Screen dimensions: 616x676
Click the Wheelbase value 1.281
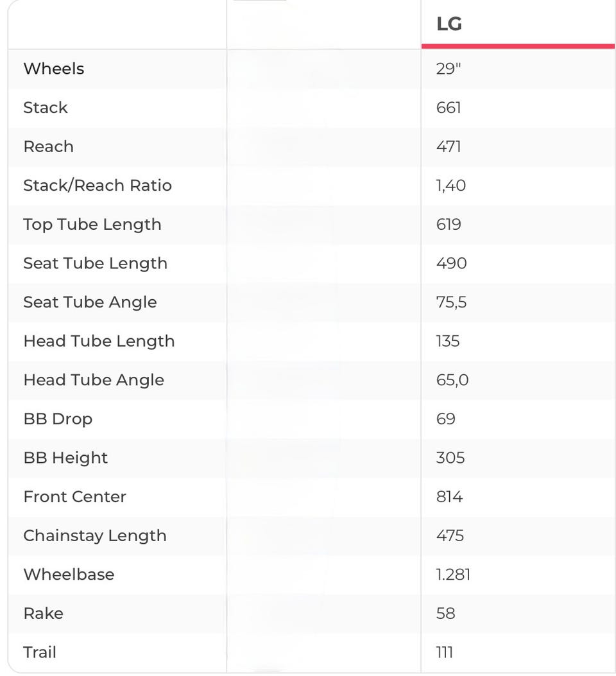coord(453,575)
